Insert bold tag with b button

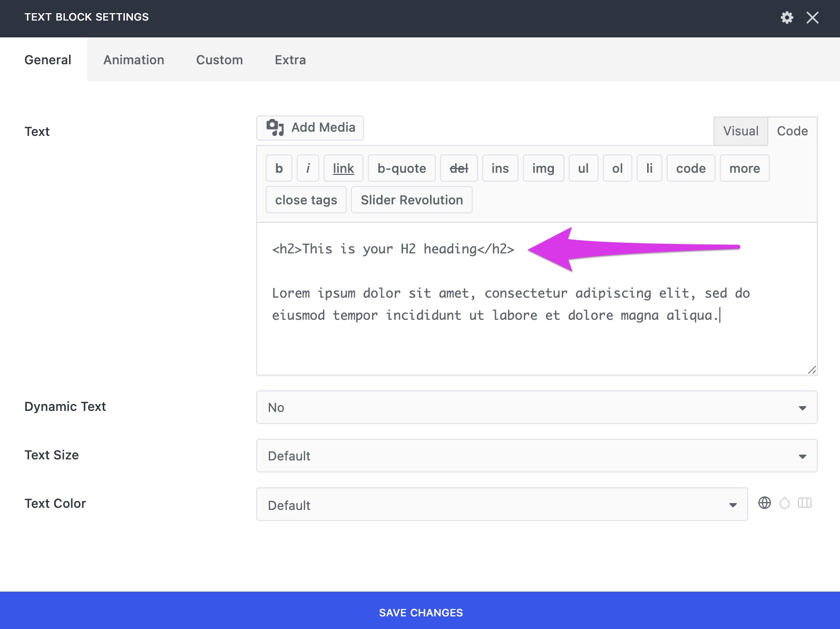point(279,168)
